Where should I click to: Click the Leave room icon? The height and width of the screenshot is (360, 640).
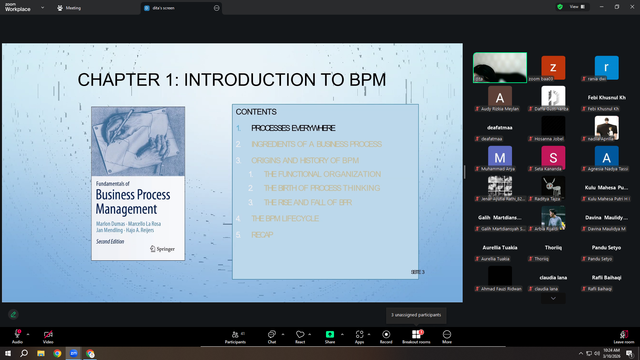[624, 334]
